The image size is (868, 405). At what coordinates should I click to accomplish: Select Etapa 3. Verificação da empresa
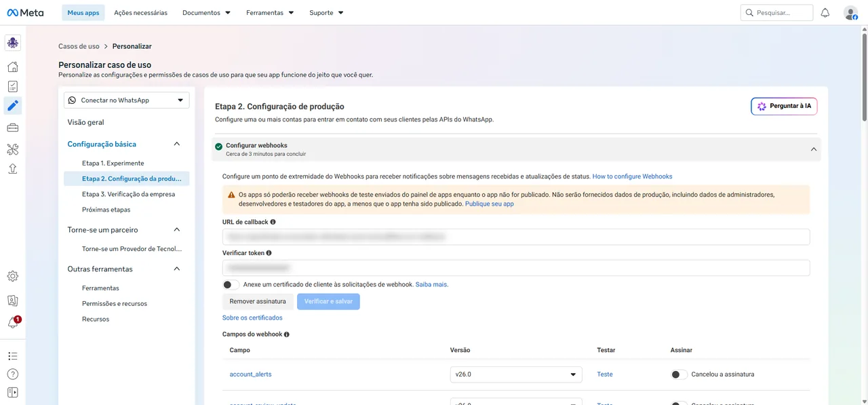click(x=128, y=194)
